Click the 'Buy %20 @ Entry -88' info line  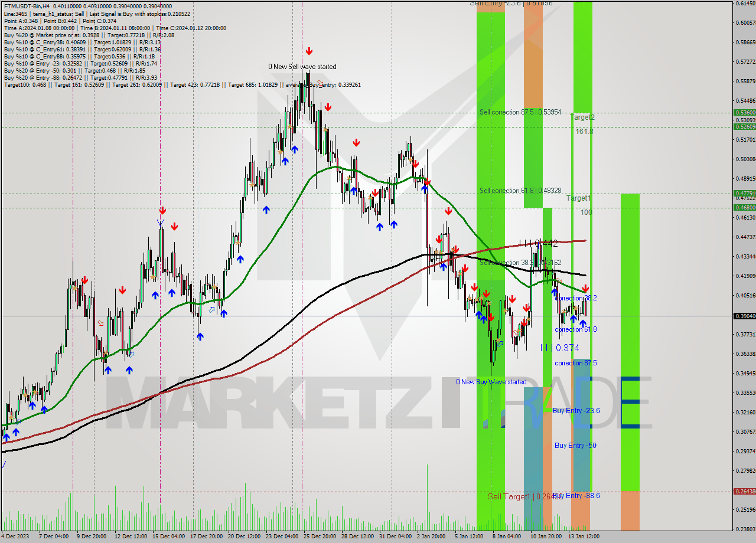pyautogui.click(x=80, y=78)
